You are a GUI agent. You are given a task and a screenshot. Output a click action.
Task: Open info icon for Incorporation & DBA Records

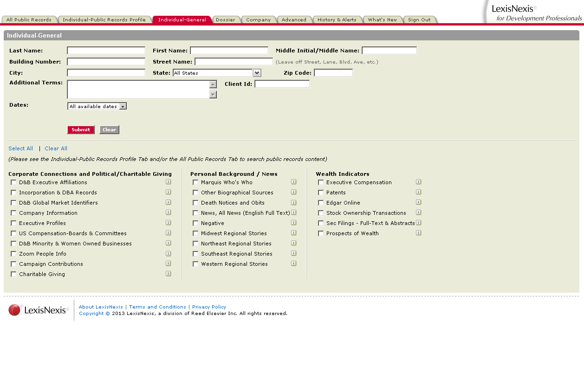click(x=168, y=192)
